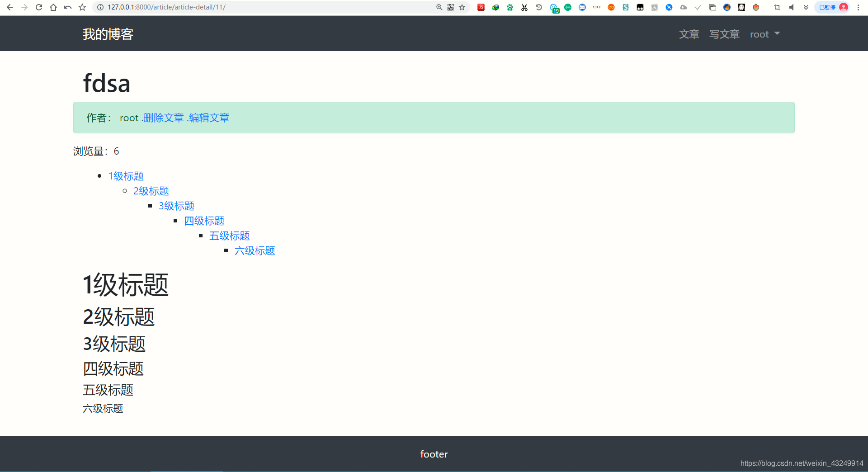Click the 四级标题 heading in article body
Viewport: 868px width, 472px height.
(x=113, y=369)
